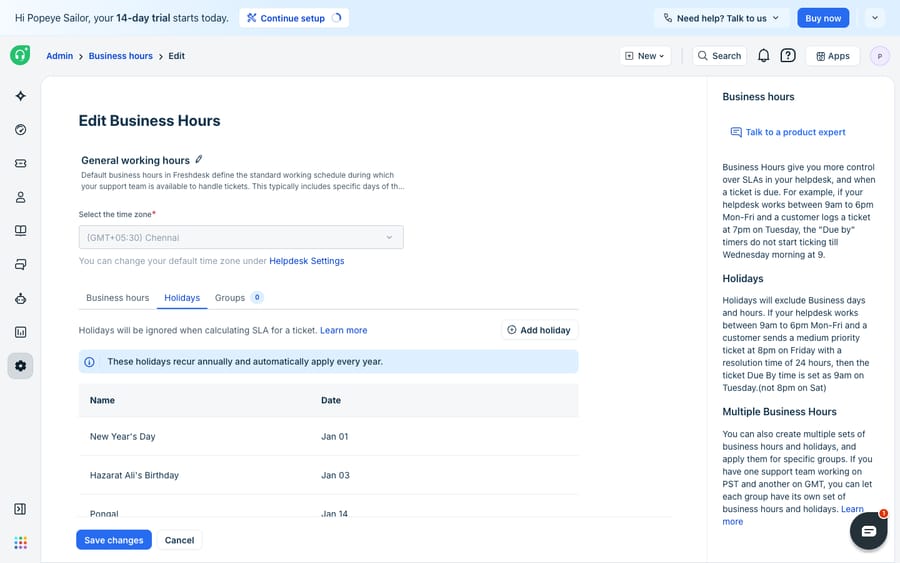
Task: Click the Business hours breadcrumb link
Action: tap(121, 56)
